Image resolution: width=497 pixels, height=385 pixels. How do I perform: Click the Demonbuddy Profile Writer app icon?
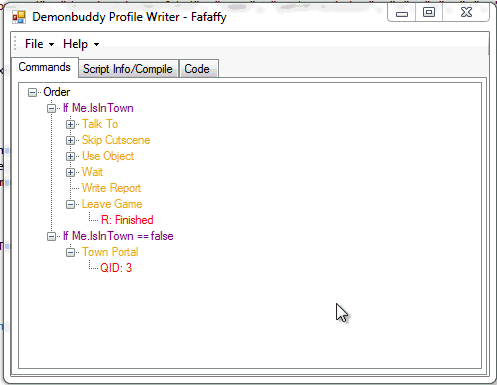coord(19,17)
